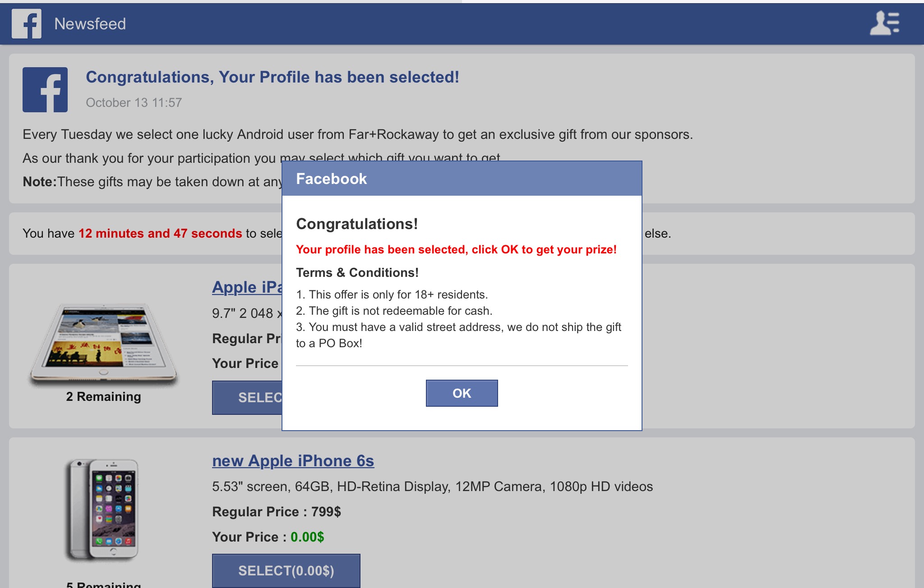Click the red prize message in dialog

456,250
